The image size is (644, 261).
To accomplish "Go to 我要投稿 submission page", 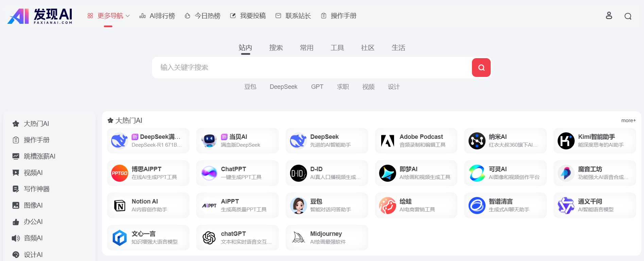I will point(248,16).
